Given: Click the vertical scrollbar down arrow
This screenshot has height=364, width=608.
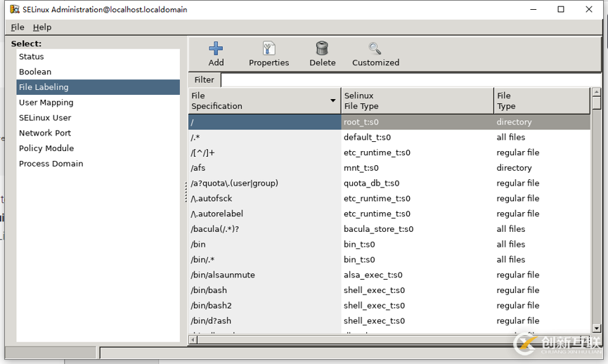Looking at the screenshot, I should point(596,329).
